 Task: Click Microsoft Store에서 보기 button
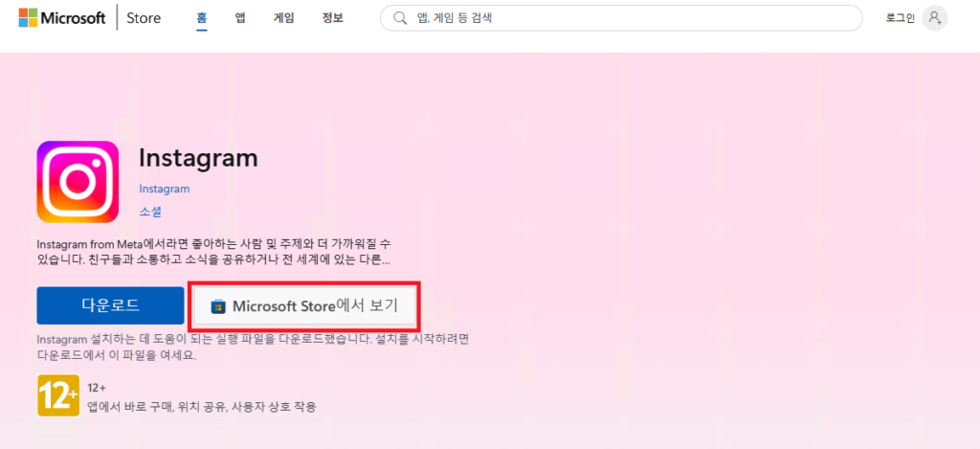click(304, 305)
